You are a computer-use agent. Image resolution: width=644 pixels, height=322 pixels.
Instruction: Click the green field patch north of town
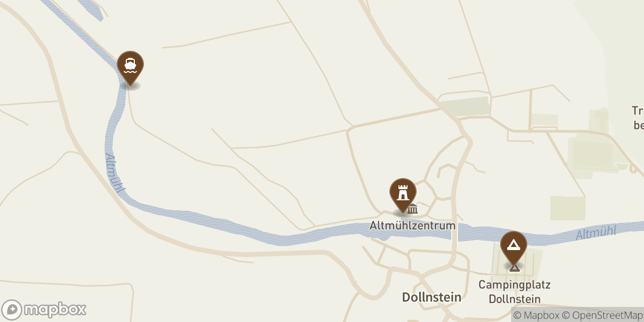[x=465, y=107]
